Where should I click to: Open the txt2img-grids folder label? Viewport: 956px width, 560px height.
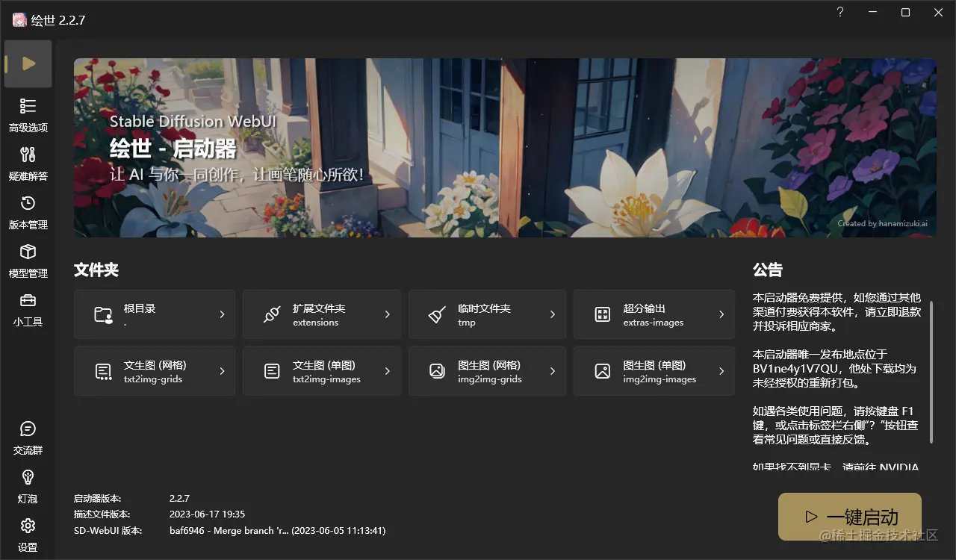(153, 379)
